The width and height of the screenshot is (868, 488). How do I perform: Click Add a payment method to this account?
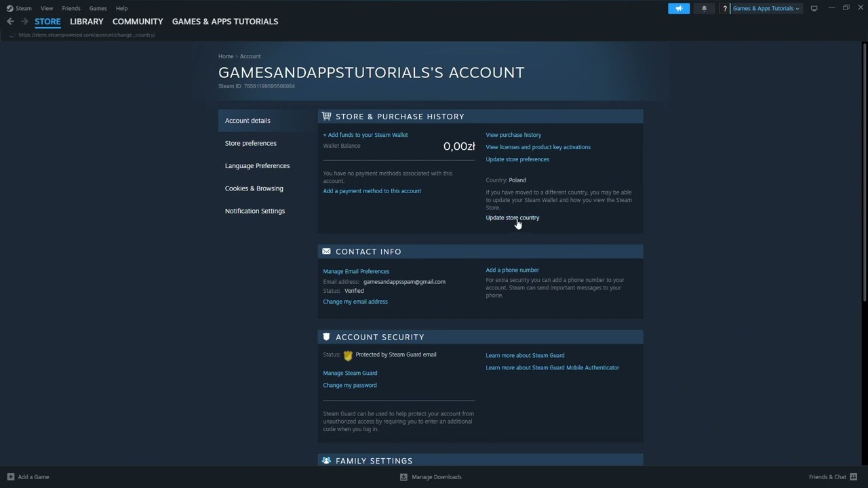click(372, 191)
